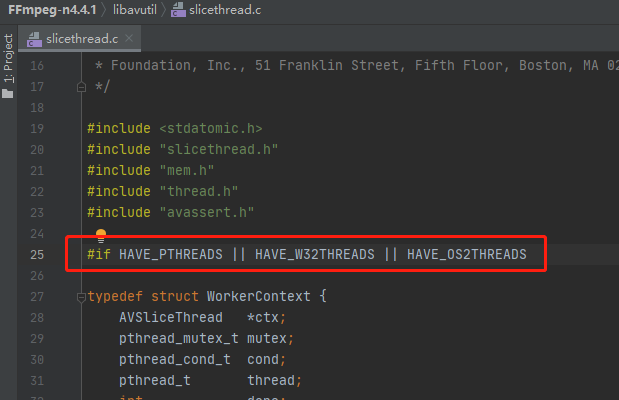
Task: Collapse the typedef struct WorkerContext block
Action: (81, 297)
